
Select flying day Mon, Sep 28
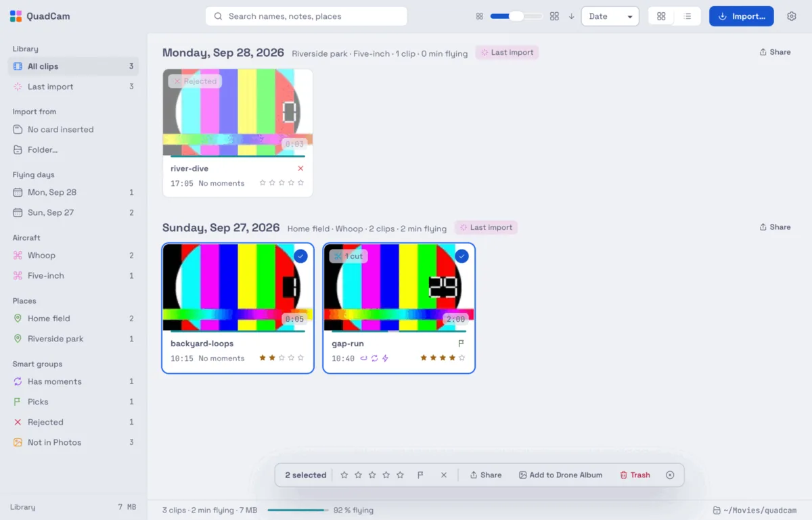click(x=73, y=192)
